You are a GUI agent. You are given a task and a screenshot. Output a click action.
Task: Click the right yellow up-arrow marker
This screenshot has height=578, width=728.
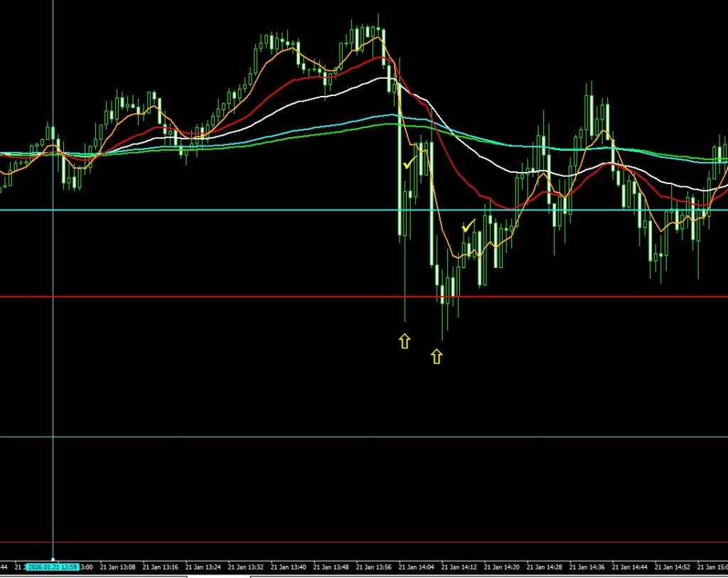[x=437, y=356]
